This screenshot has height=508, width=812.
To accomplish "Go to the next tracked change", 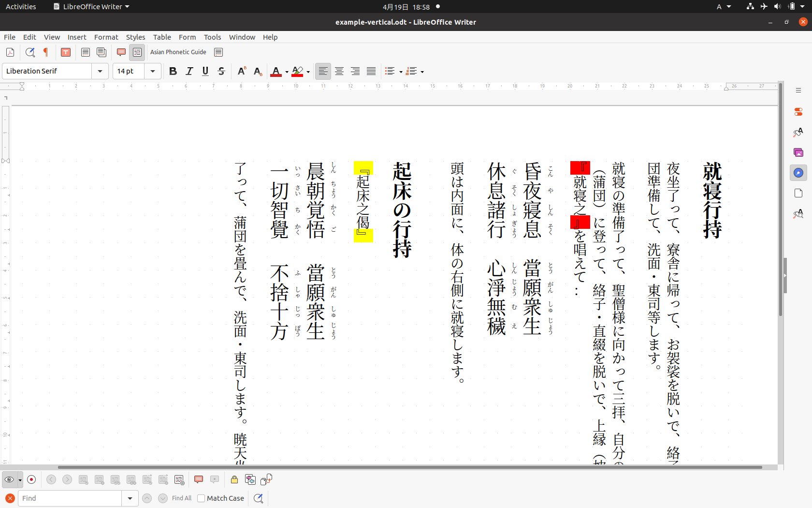I will tap(67, 479).
